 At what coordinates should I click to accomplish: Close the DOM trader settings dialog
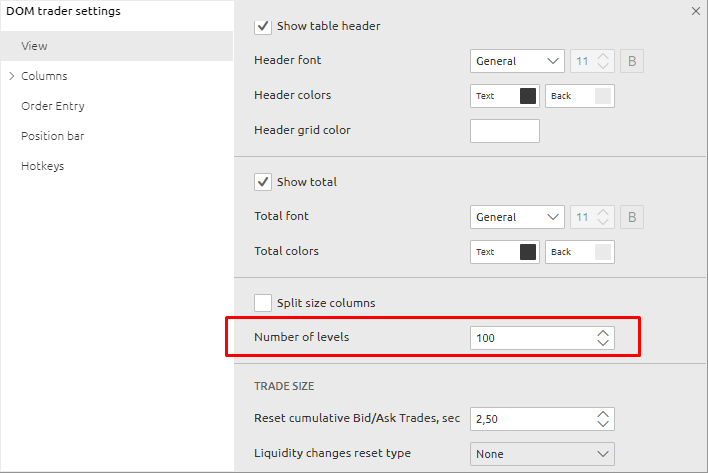click(x=695, y=11)
